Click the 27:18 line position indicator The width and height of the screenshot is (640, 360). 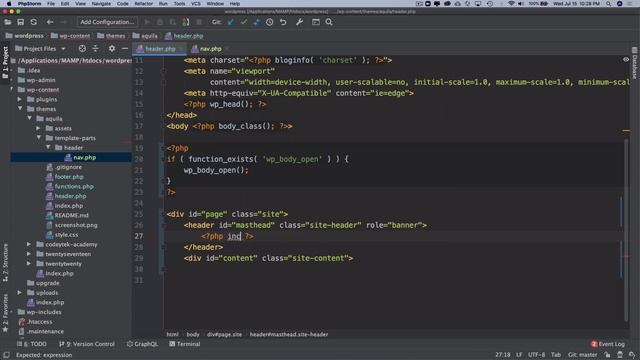coord(503,355)
